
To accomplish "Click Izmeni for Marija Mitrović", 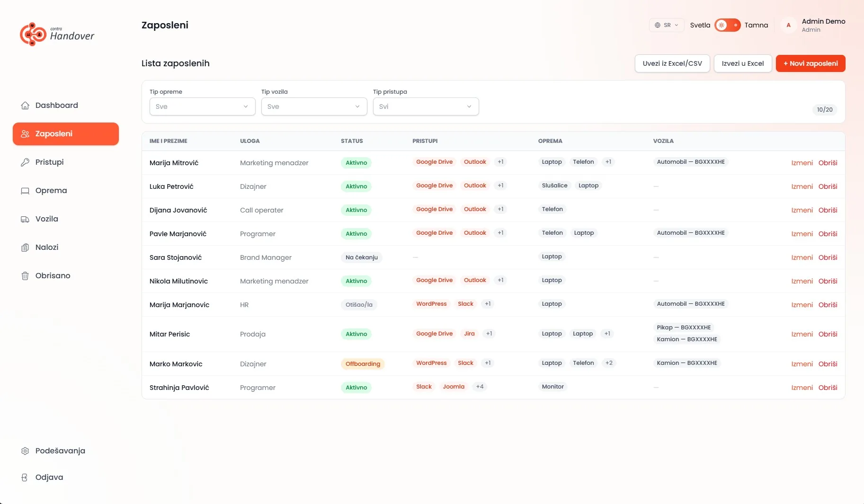I will 802,163.
